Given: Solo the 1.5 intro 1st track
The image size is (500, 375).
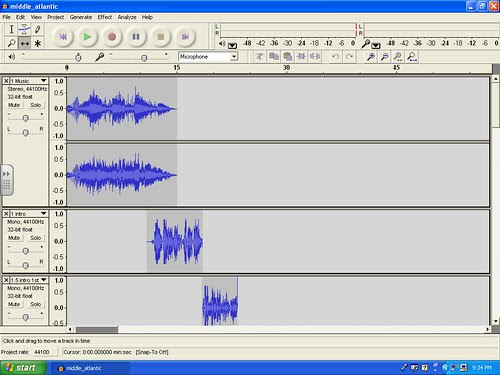Looking at the screenshot, I should (36, 304).
